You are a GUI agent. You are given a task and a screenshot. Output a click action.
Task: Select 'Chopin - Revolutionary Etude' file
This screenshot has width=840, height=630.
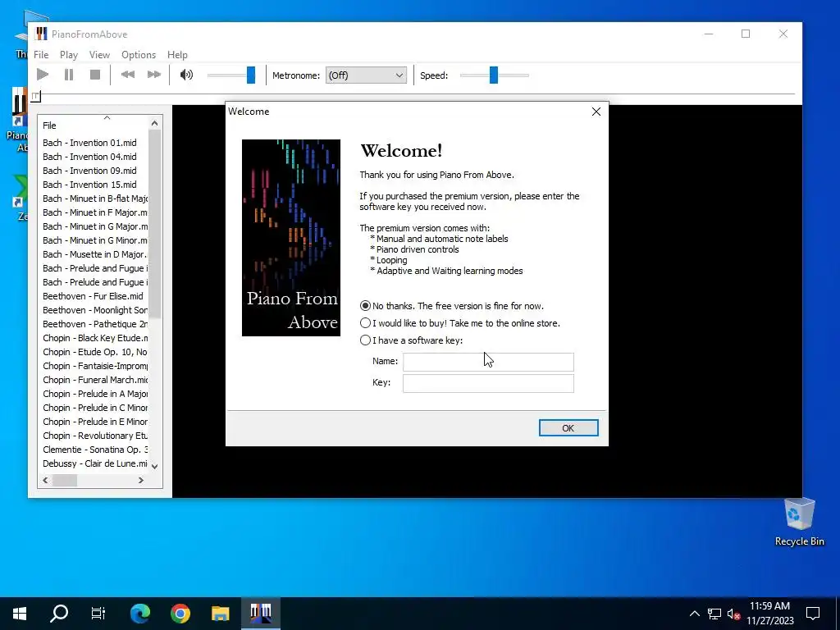coord(95,435)
